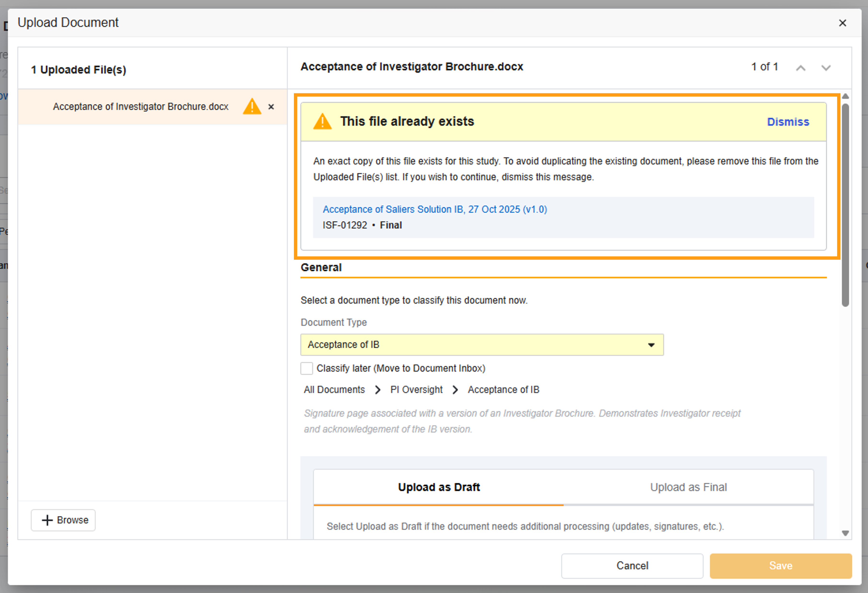
Task: Click dropdown arrow on Acceptance of IB field
Action: [x=651, y=345]
